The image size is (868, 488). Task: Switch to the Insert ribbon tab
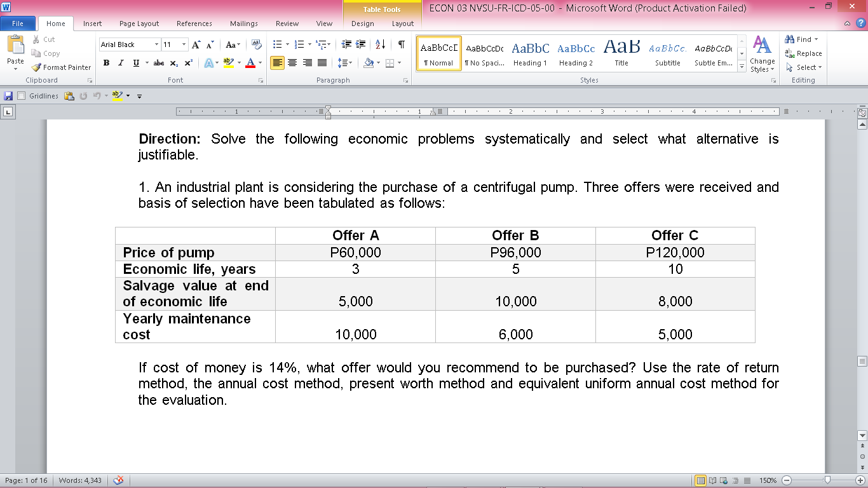[92, 23]
